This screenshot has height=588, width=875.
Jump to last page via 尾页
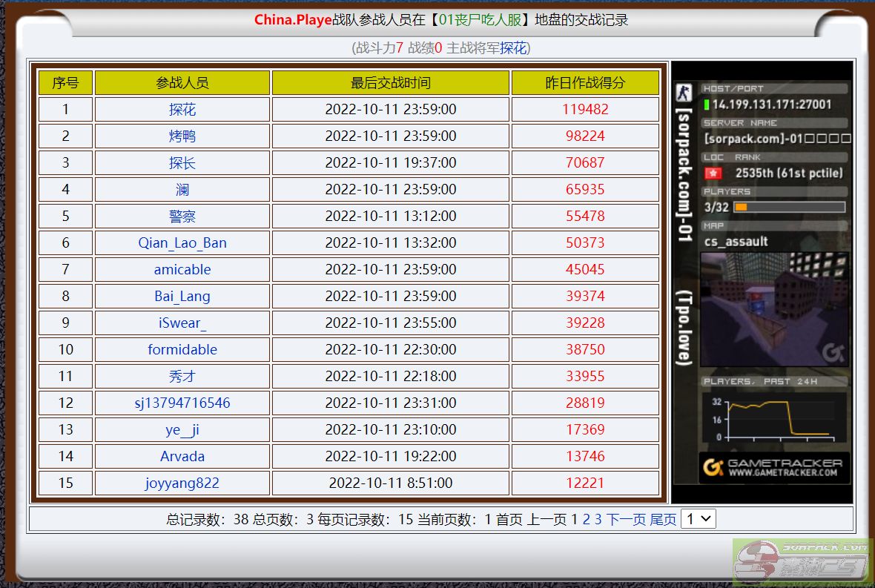pyautogui.click(x=664, y=520)
